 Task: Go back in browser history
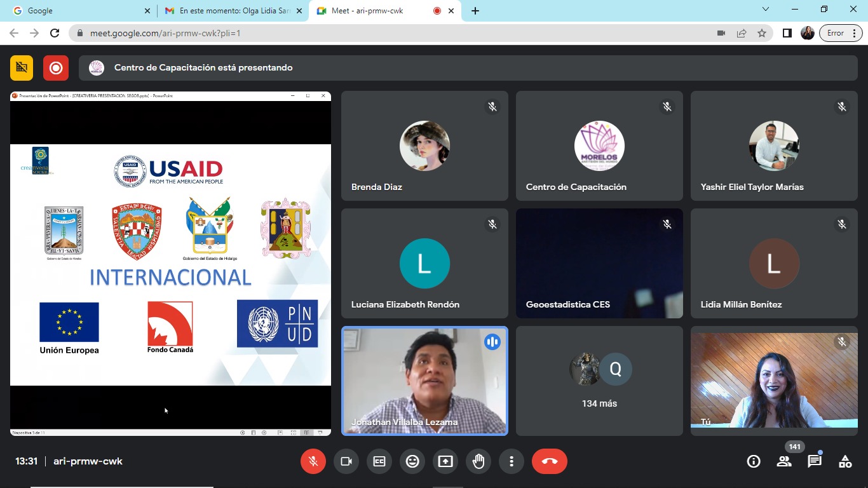pos(14,33)
